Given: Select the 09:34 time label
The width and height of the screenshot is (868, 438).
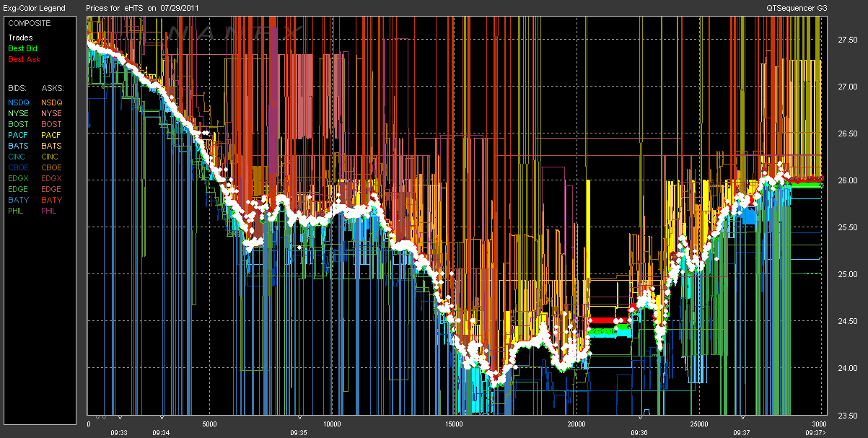Looking at the screenshot, I should (x=161, y=433).
